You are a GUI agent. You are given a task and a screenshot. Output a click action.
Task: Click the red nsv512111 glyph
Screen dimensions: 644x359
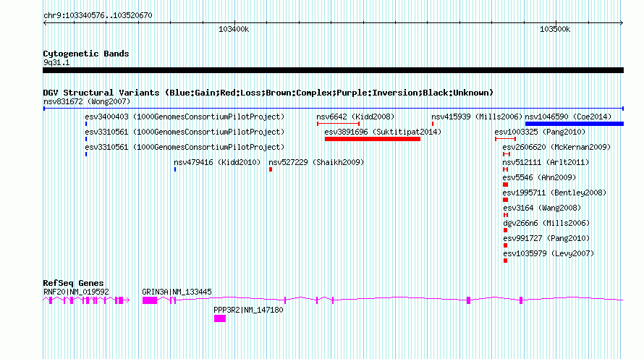tap(506, 169)
